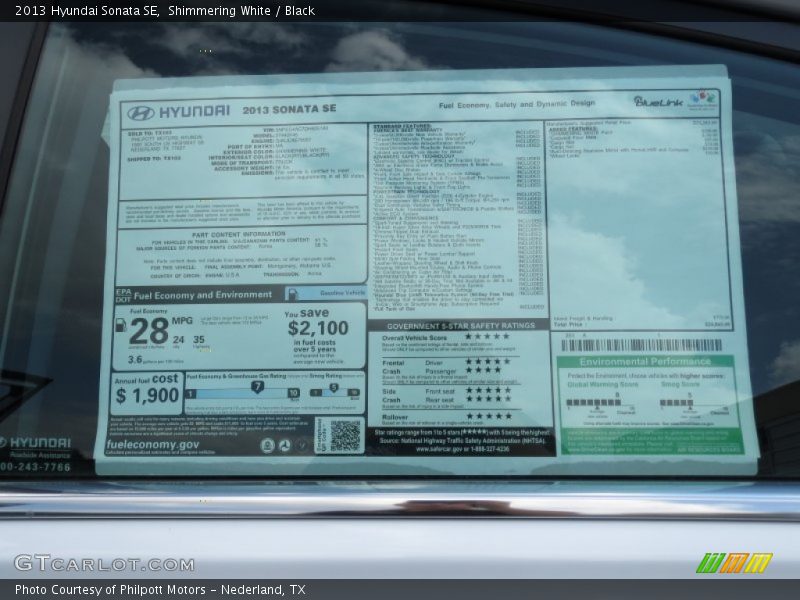
Task: Click the Gasoline Vehicle label tab
Action: 325,294
